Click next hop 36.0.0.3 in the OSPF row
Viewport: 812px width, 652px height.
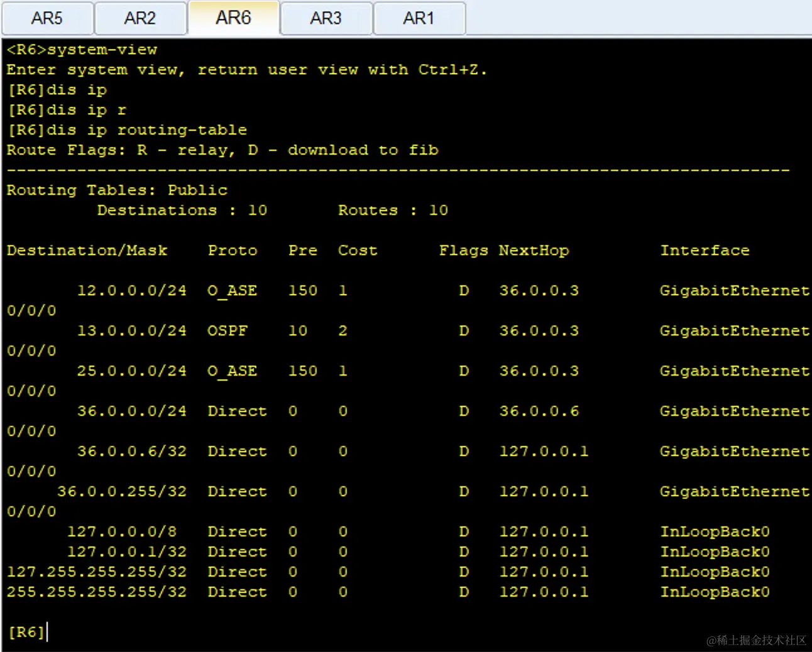[x=539, y=331]
